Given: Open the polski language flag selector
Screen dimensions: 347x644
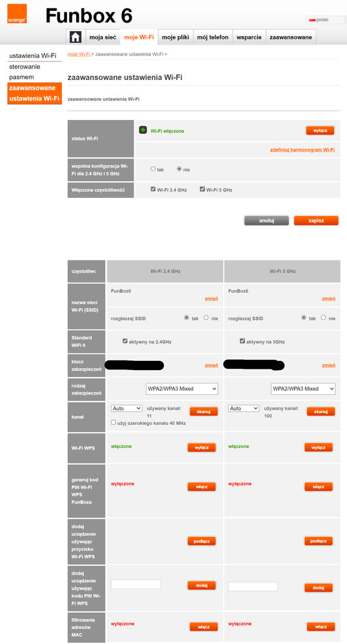Looking at the screenshot, I should (x=324, y=20).
